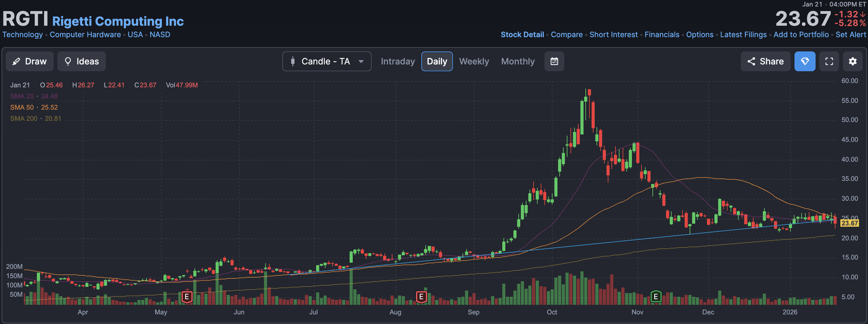This screenshot has width=868, height=324.
Task: Click Add to Portfolio
Action: 801,35
